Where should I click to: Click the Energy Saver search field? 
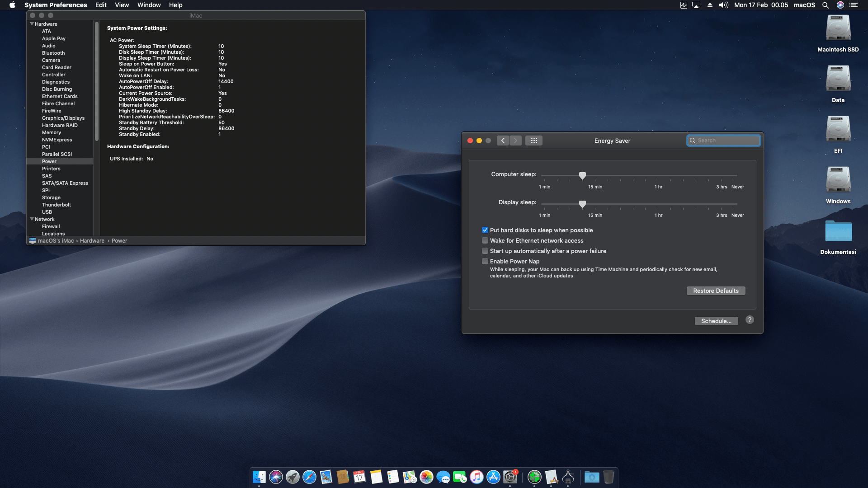pyautogui.click(x=723, y=141)
